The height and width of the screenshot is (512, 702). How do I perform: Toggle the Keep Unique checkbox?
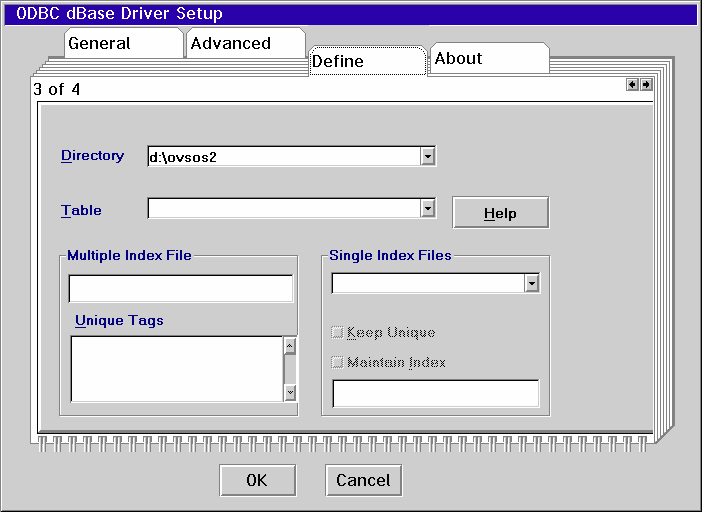pos(337,333)
